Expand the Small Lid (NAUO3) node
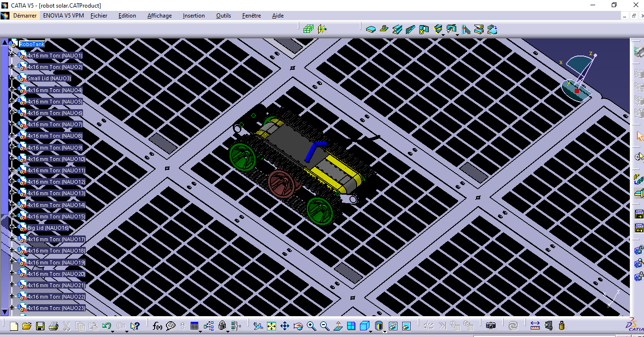Viewport: 644px width, 337px height. (x=12, y=78)
